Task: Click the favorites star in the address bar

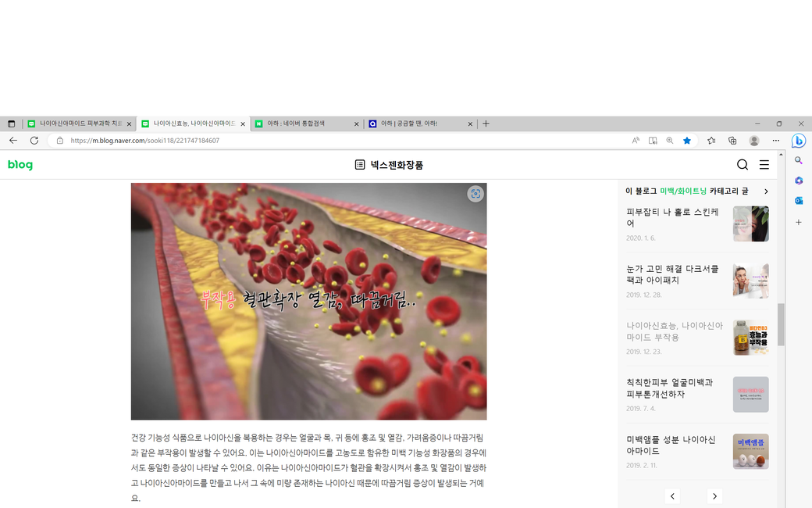Action: (687, 141)
